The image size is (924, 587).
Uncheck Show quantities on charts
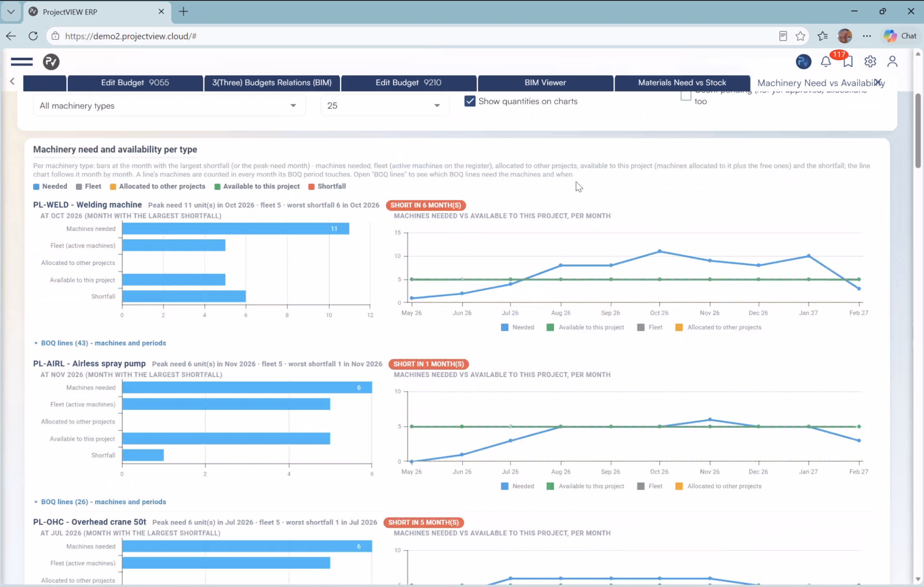point(470,101)
